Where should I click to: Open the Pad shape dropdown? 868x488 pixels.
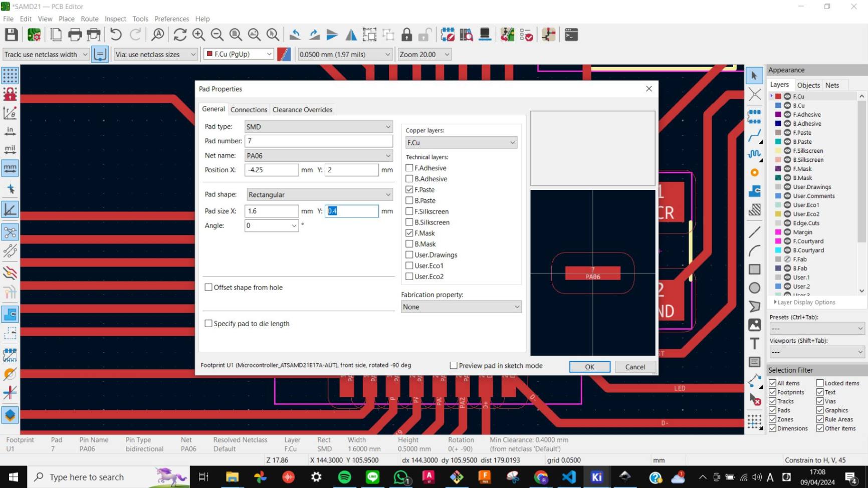tap(319, 194)
